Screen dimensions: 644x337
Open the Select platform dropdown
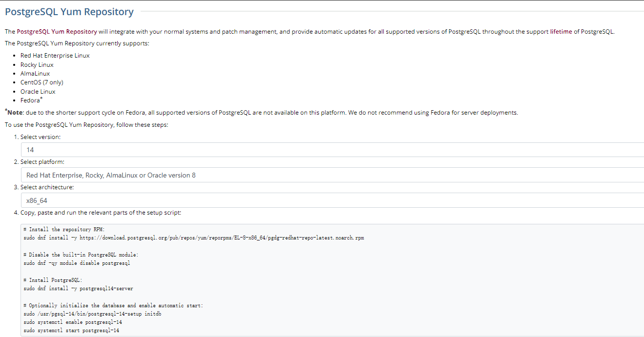pyautogui.click(x=332, y=175)
